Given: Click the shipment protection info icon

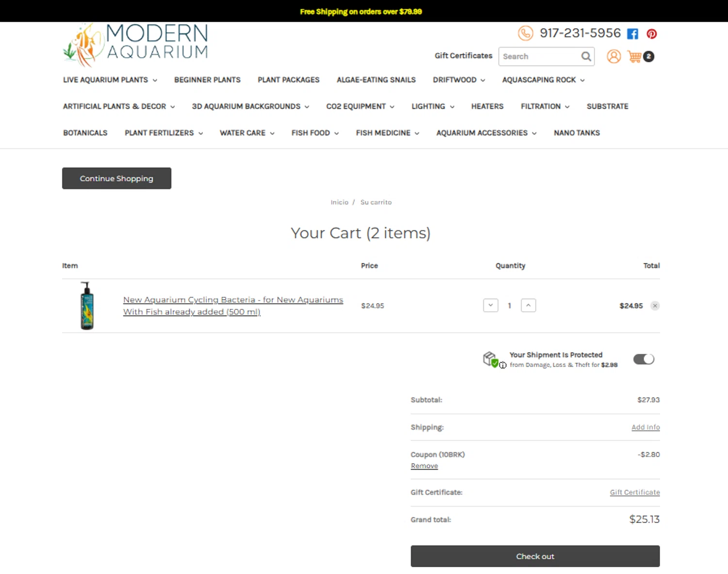Looking at the screenshot, I should coord(503,365).
